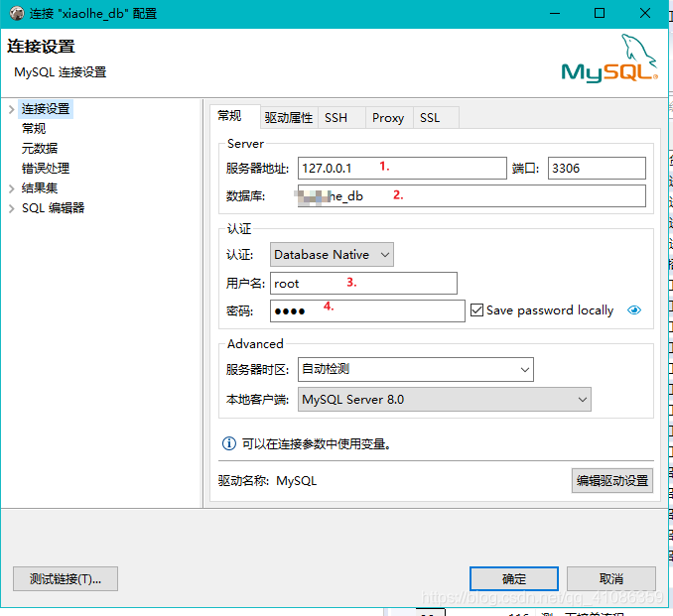Image resolution: width=673 pixels, height=616 pixels.
Task: Toggle Save password locally checkbox
Action: click(x=476, y=309)
